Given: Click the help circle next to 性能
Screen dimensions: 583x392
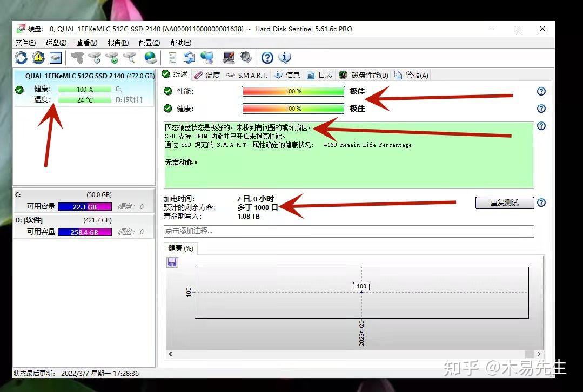Looking at the screenshot, I should 541,91.
